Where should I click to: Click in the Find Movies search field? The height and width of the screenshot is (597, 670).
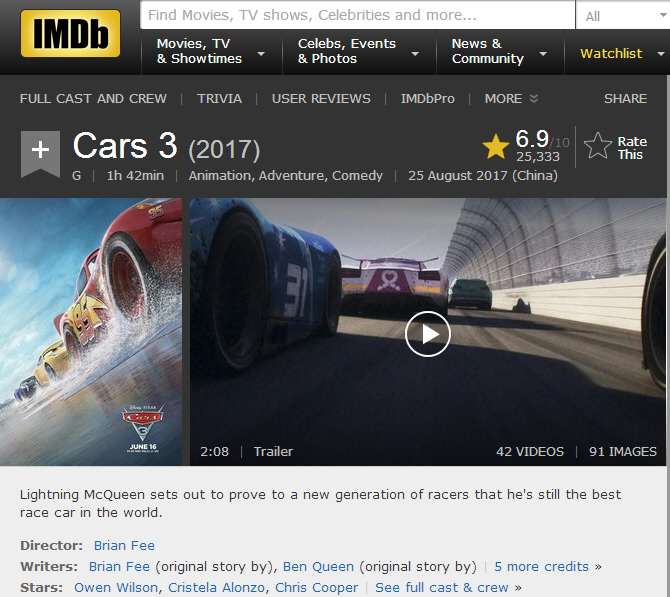(357, 16)
